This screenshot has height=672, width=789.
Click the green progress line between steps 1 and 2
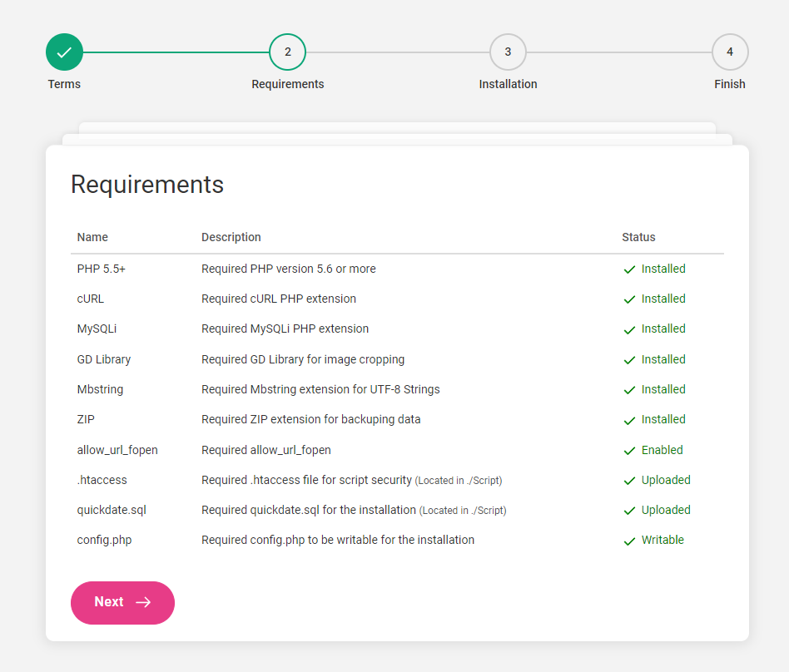point(176,52)
